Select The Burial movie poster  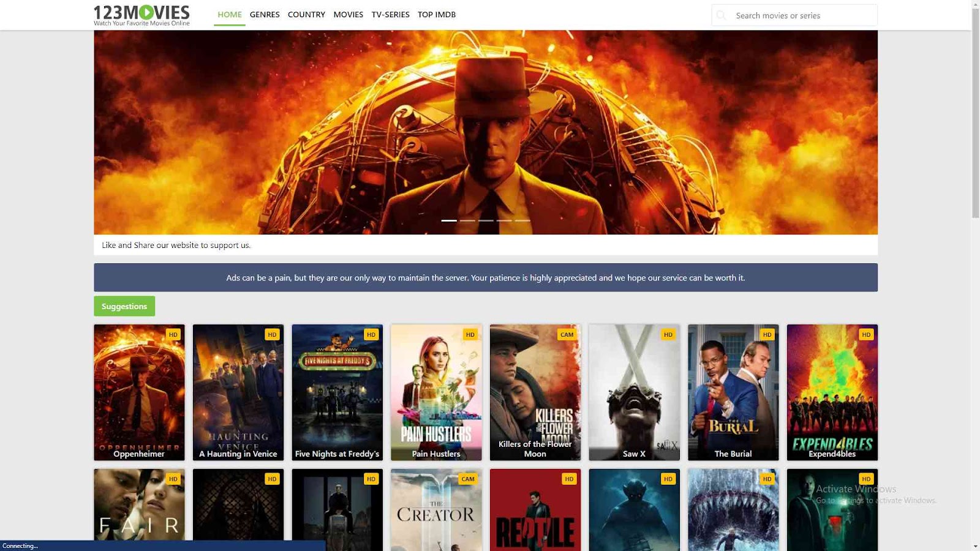point(733,392)
